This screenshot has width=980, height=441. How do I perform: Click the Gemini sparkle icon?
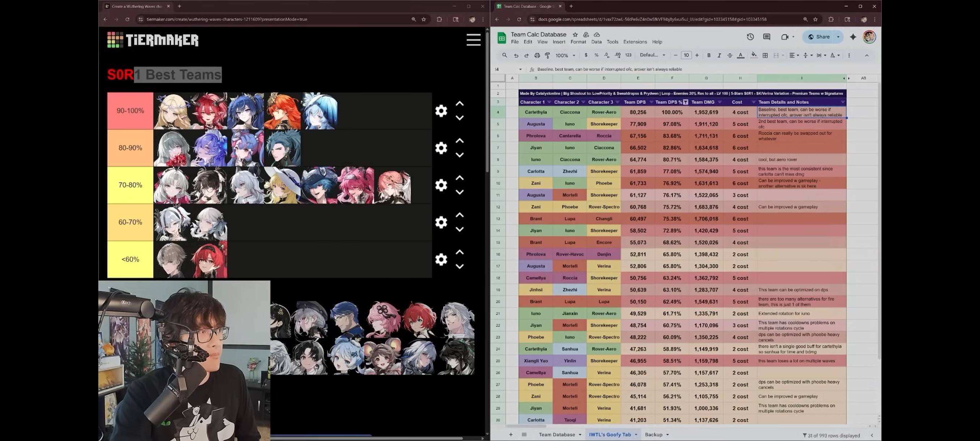[x=853, y=37]
